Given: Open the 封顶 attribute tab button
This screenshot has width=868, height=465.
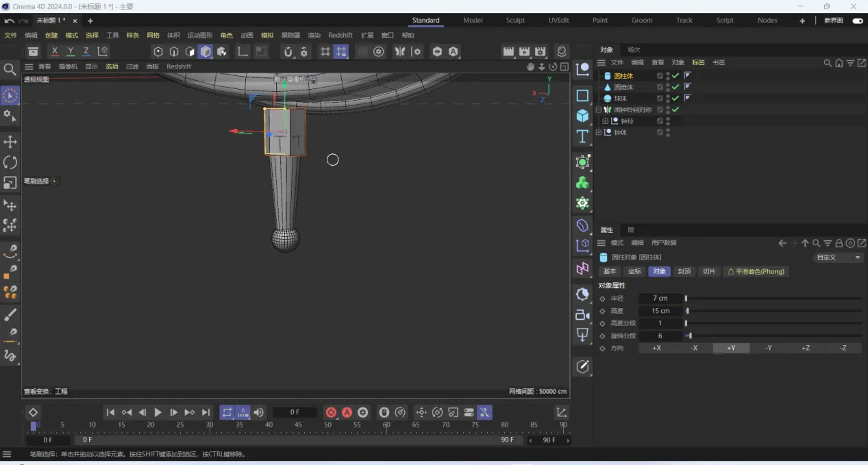Looking at the screenshot, I should tap(684, 271).
